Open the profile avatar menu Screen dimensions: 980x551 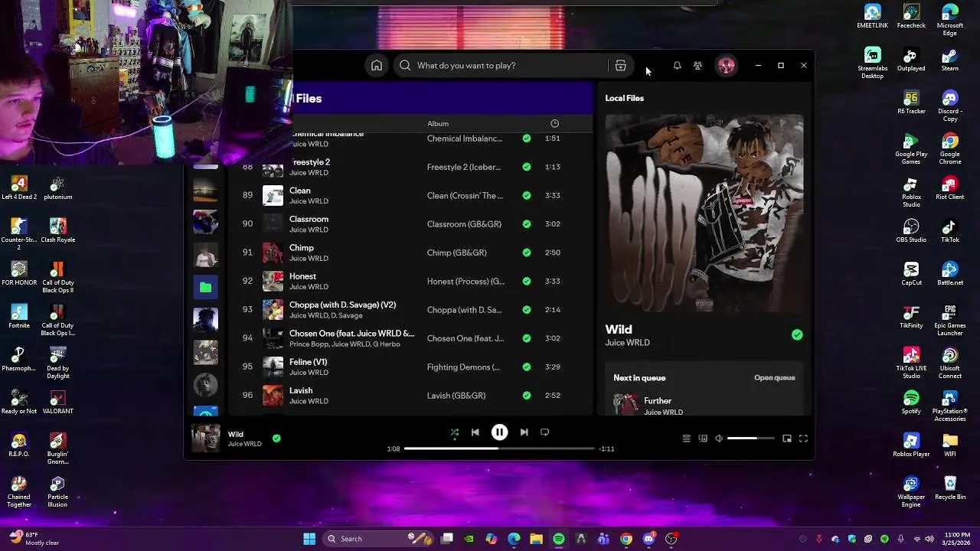click(x=726, y=66)
